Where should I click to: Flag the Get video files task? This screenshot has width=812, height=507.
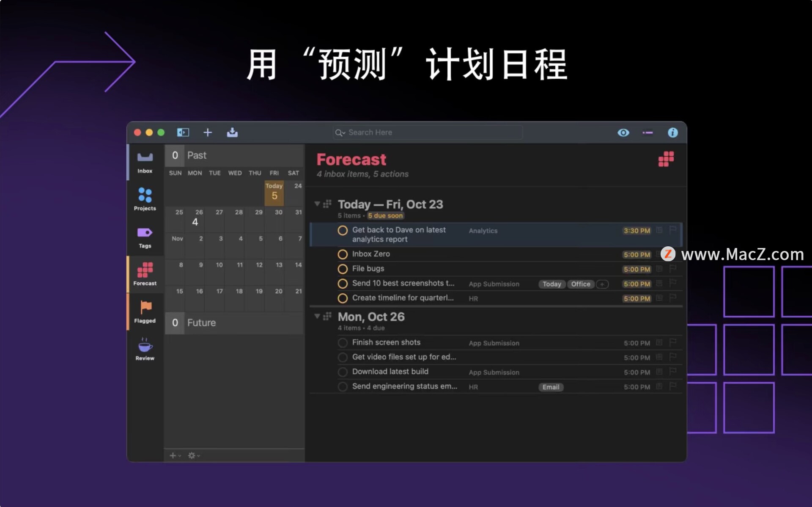tap(673, 357)
